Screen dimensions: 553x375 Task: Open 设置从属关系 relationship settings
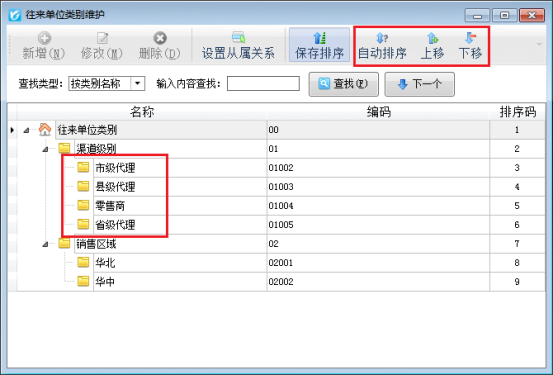[x=238, y=46]
